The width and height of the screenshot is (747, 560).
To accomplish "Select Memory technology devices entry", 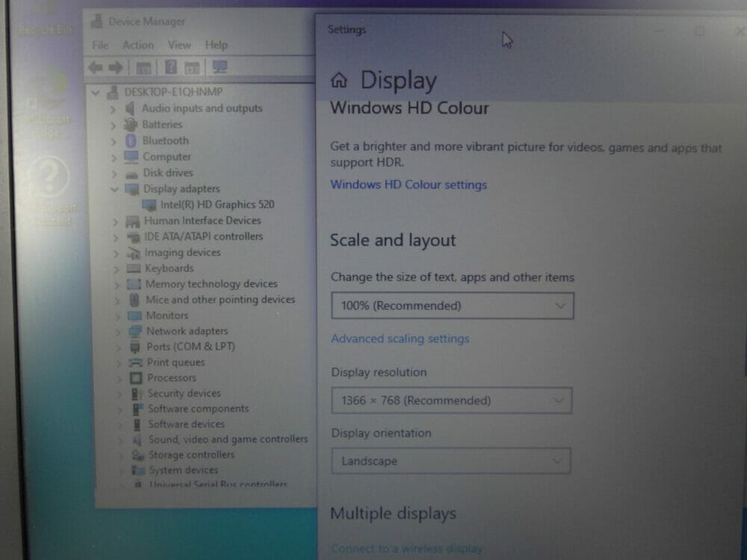I will coord(211,284).
